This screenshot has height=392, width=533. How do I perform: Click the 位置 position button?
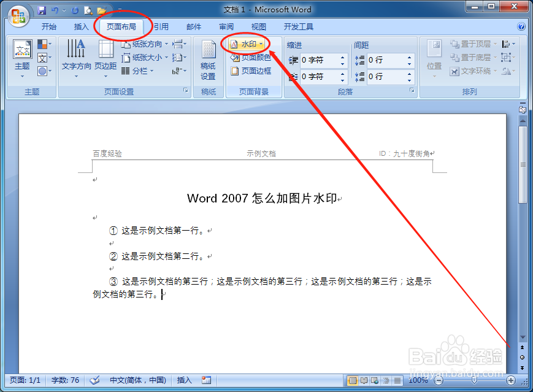(x=434, y=59)
